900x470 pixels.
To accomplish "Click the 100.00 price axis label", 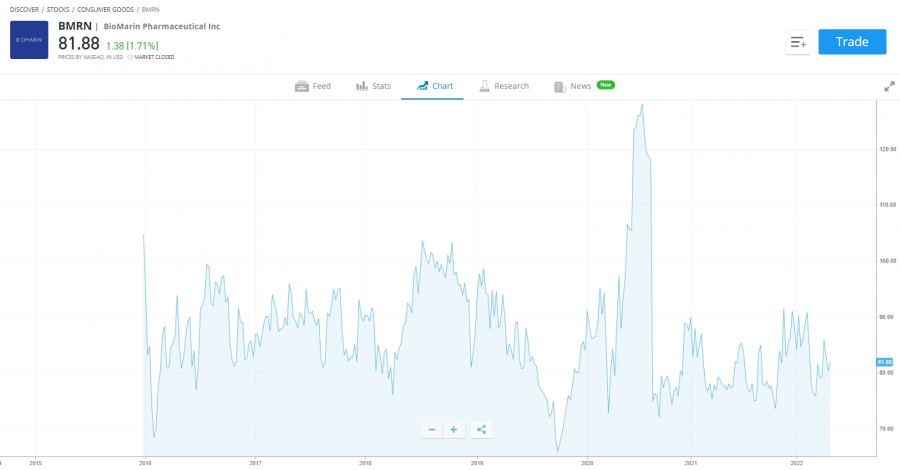I will 887,261.
